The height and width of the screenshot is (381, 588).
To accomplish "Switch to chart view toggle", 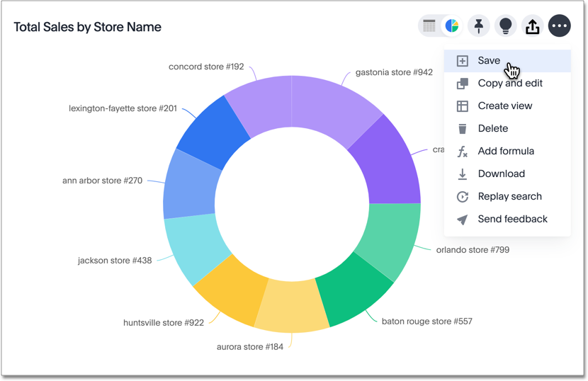I will (451, 26).
